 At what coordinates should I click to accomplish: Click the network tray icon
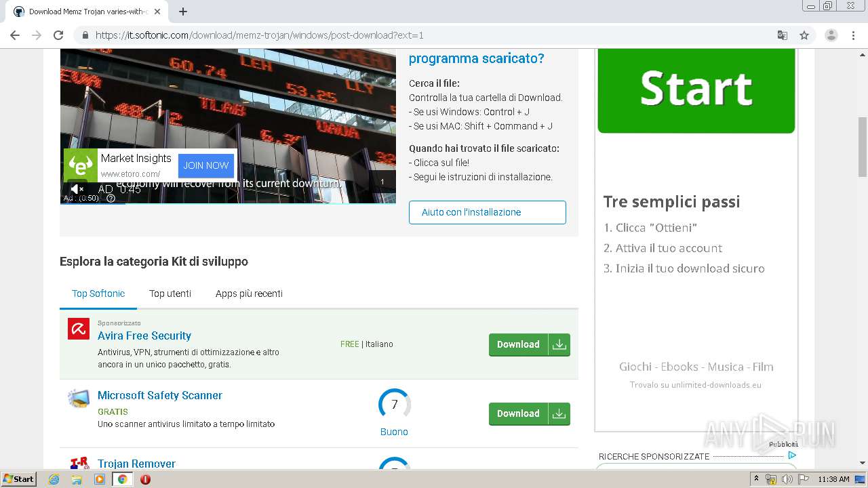[771, 479]
